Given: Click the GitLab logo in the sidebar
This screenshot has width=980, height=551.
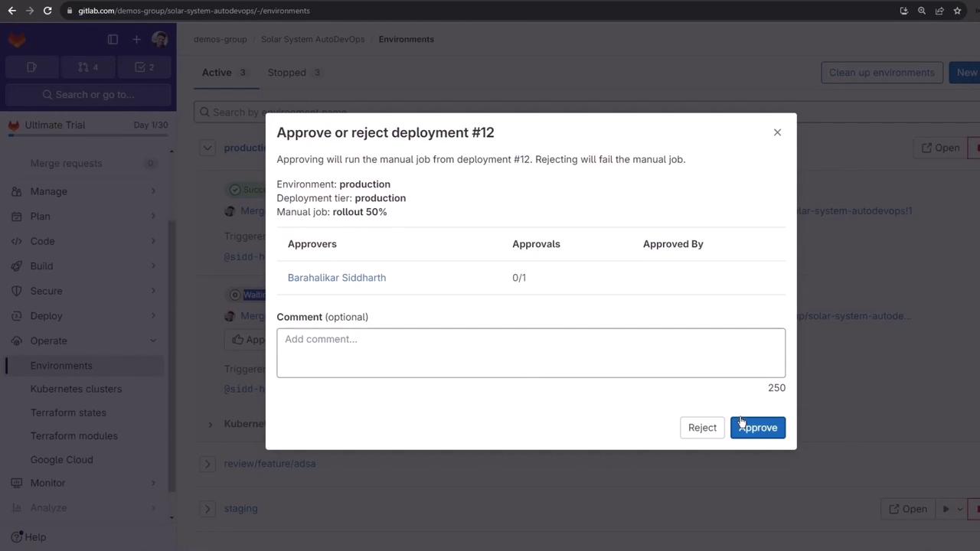Looking at the screenshot, I should coord(17,40).
